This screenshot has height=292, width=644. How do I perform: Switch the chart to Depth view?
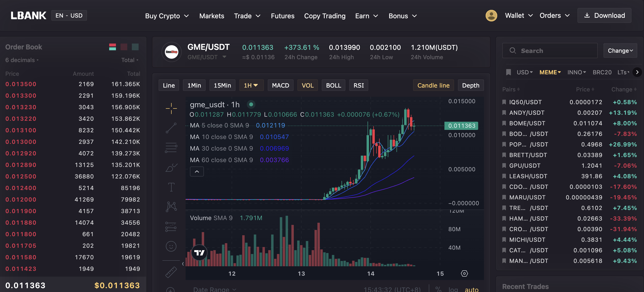[471, 85]
